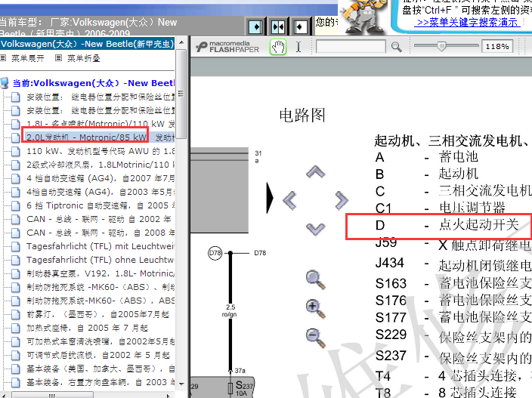Open 110 kW 发动机型号代码 AWU entry
The height and width of the screenshot is (398, 532).
pos(101,151)
